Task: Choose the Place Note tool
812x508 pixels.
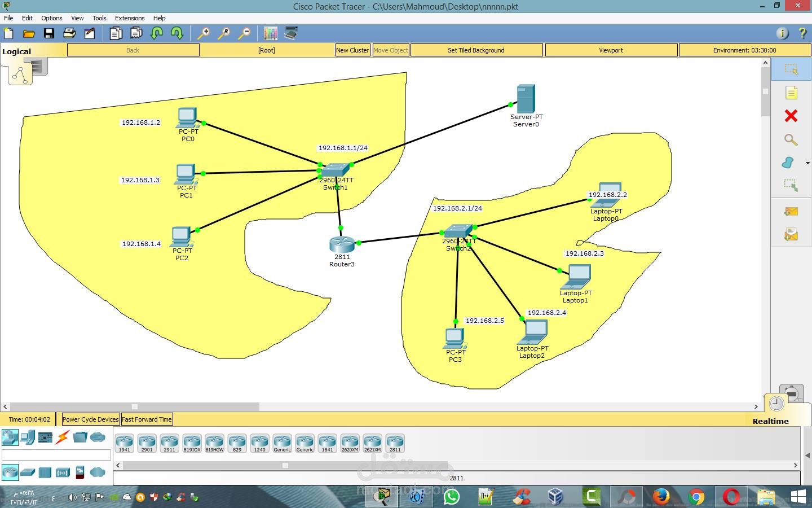Action: [791, 93]
